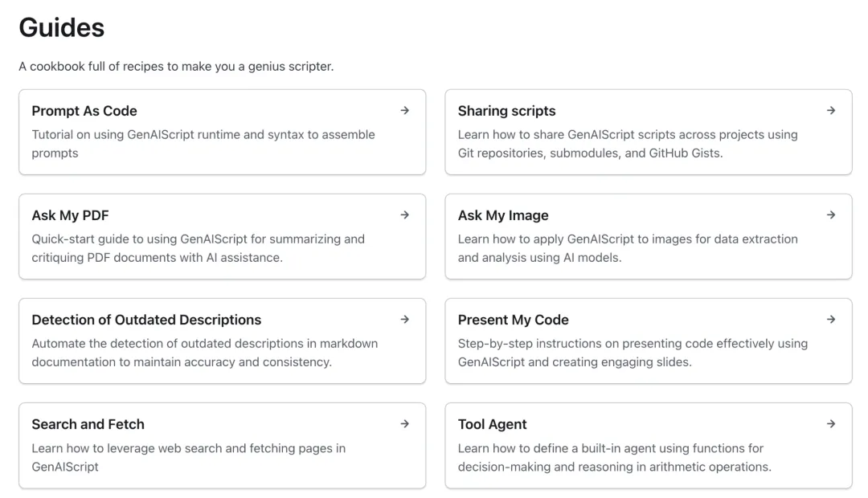Click the Tool Agent description about arithmetic operations
The image size is (868, 498).
coord(614,458)
